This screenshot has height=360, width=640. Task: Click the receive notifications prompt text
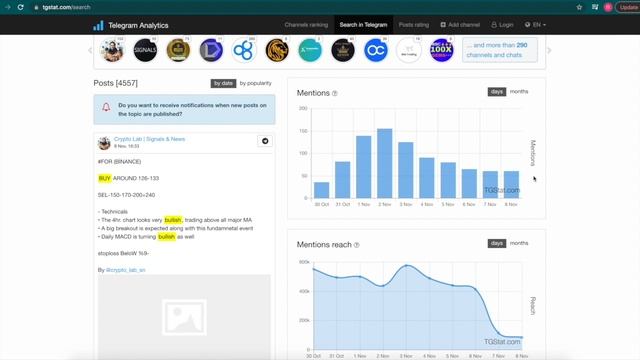point(192,109)
